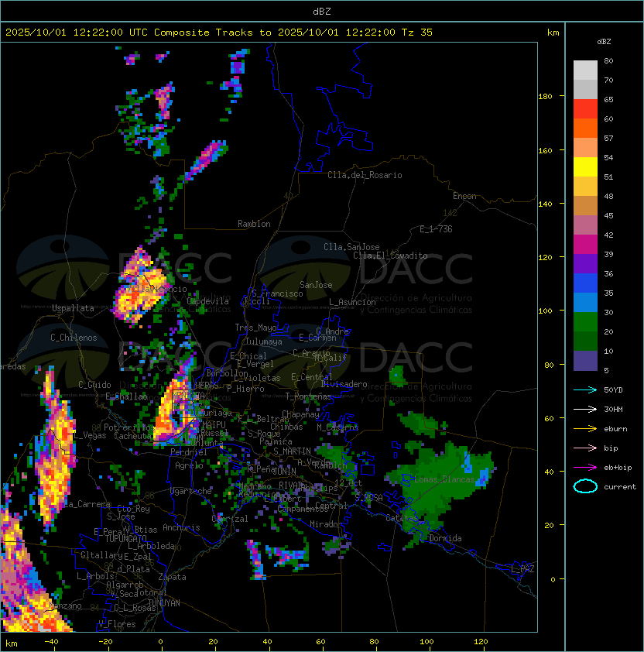Click the S_Francisco map label
Screen dimensions: 644x652
point(277,293)
